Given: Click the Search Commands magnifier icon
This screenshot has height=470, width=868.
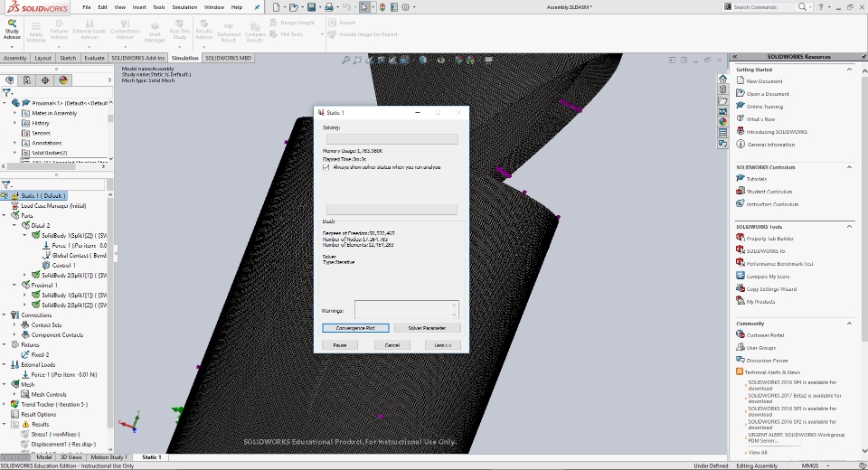Looking at the screenshot, I should [x=802, y=7].
